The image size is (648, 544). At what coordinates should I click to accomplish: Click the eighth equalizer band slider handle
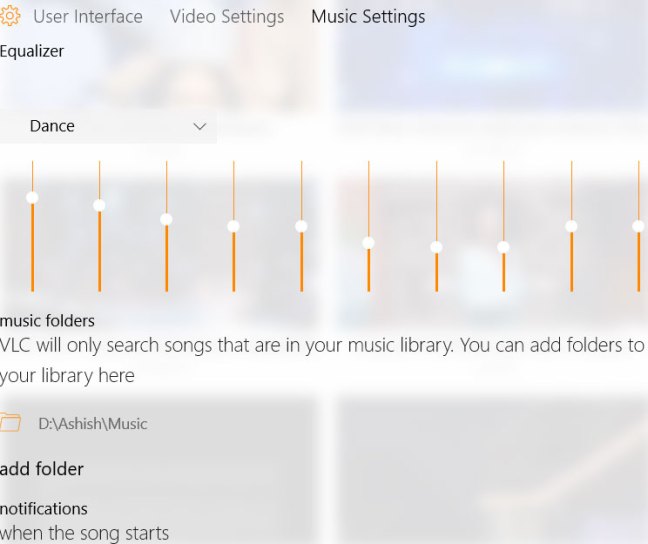[x=503, y=247]
